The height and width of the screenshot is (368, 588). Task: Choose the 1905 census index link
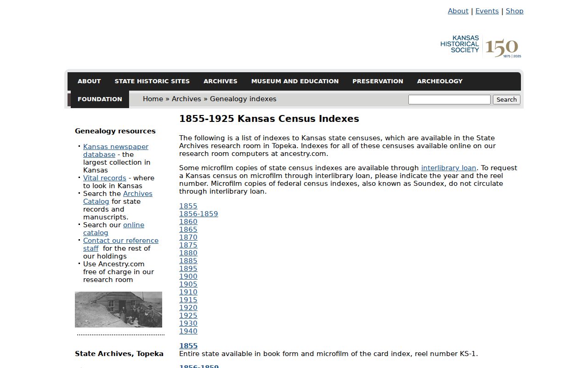pos(188,284)
